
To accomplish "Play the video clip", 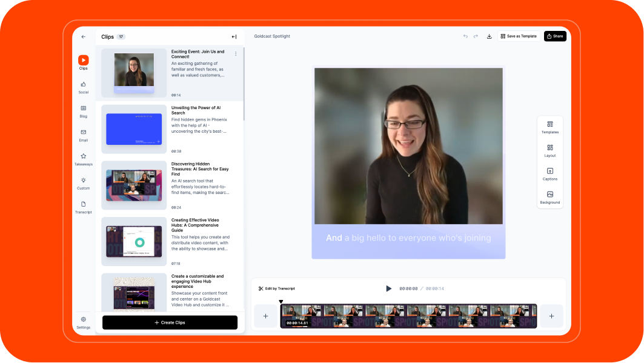I will 388,288.
